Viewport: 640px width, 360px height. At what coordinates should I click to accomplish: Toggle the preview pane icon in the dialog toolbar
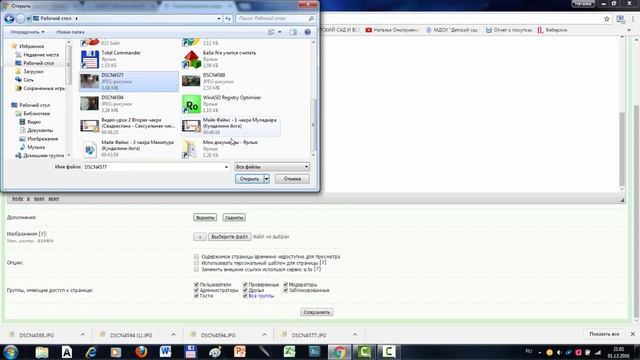(293, 32)
